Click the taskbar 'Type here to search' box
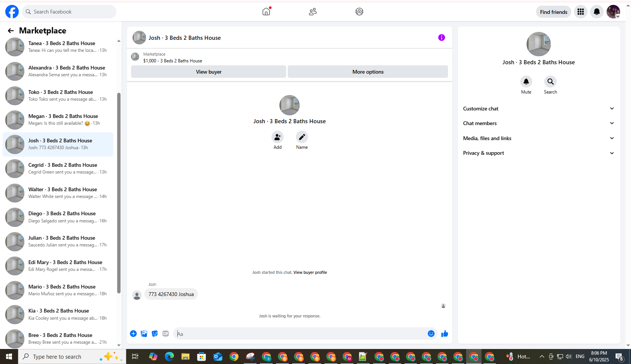This screenshot has height=364, width=631. click(72, 356)
